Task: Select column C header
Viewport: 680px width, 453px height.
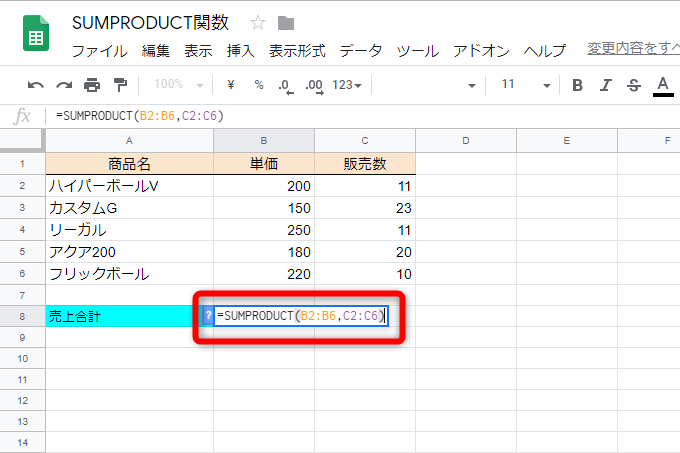Action: pyautogui.click(x=365, y=140)
